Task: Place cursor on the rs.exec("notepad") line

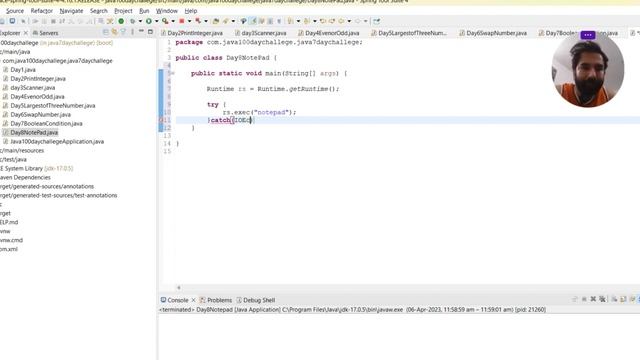Action: [259, 112]
